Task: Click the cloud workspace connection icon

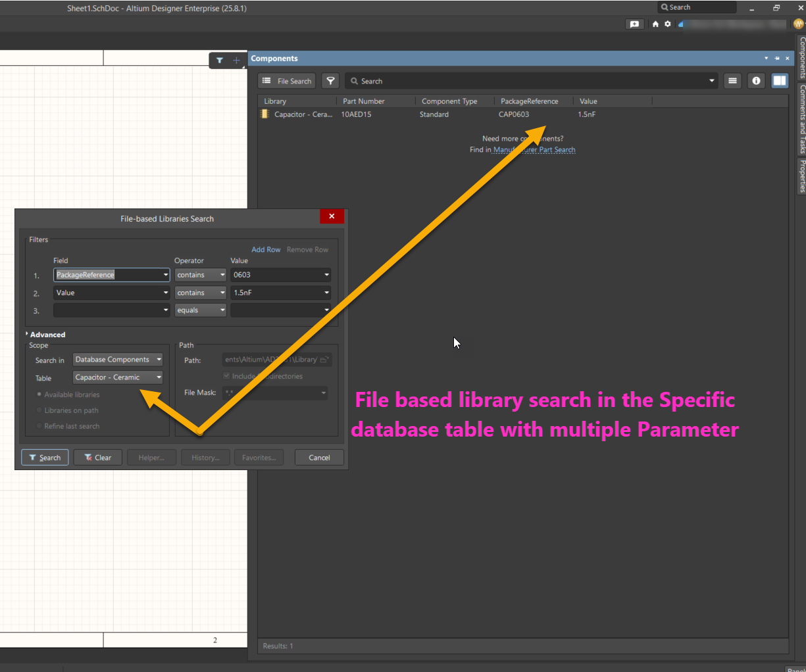Action: click(x=680, y=24)
